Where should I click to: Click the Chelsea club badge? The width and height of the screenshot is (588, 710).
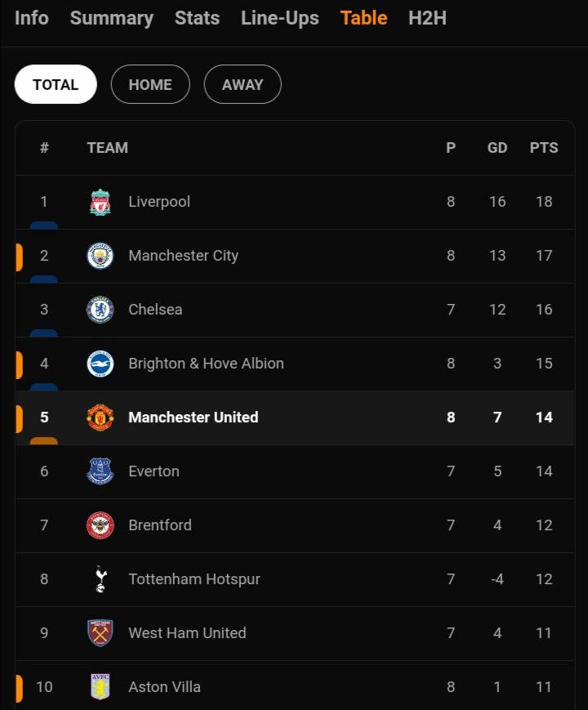pyautogui.click(x=100, y=310)
